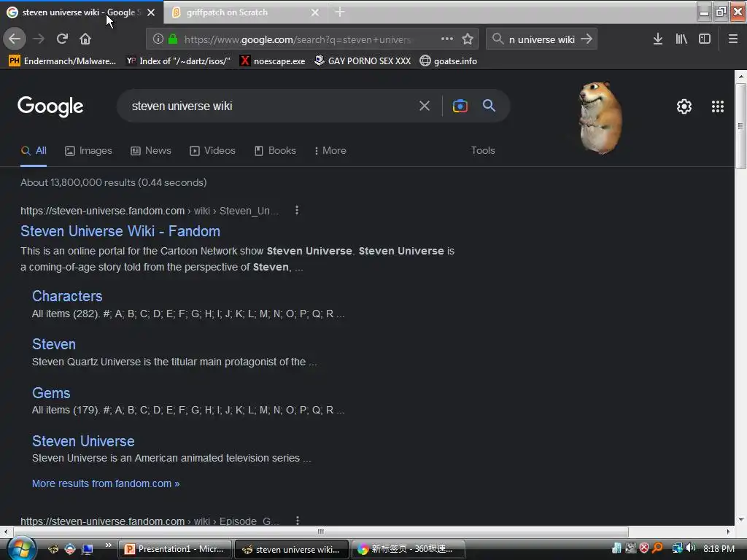Click the red security alert tray icon
This screenshot has width=747, height=560.
tap(644, 548)
